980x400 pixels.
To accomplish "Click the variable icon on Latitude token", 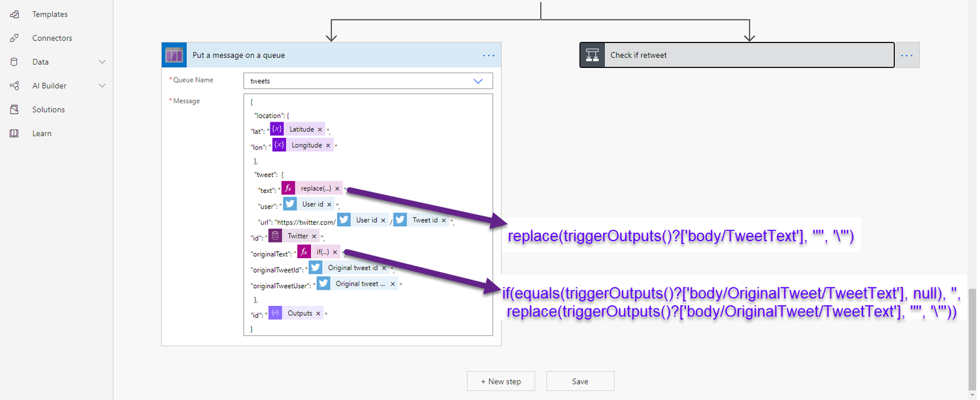I will point(277,129).
